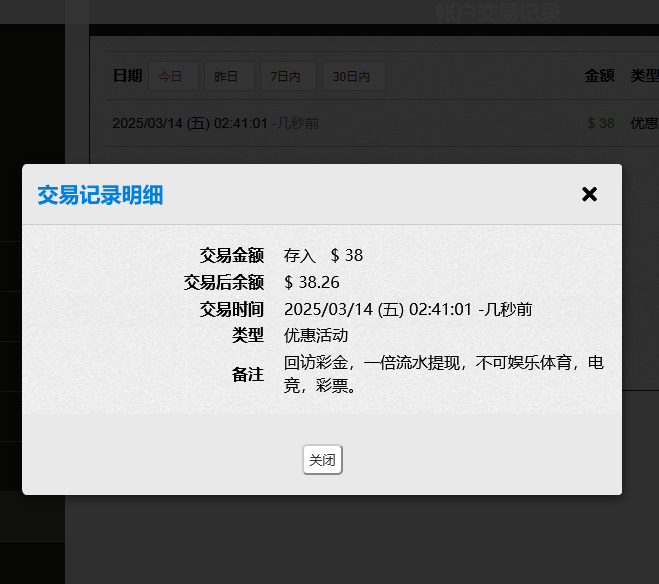Filter records by 7日内
The width and height of the screenshot is (659, 584).
287,76
